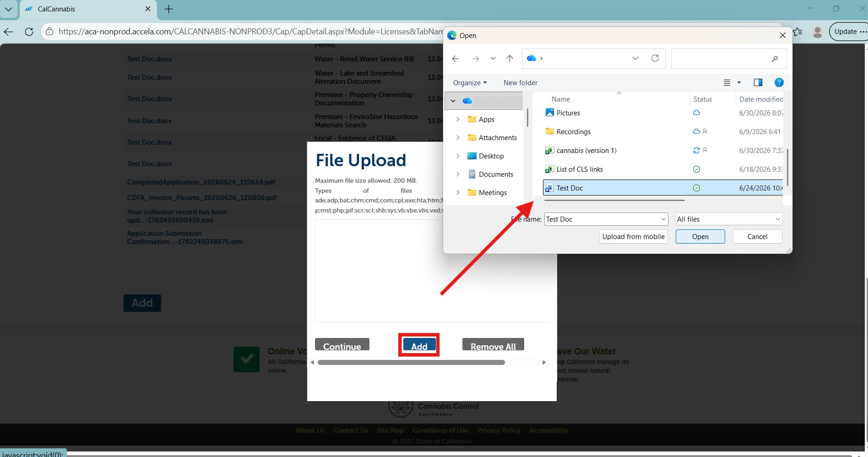This screenshot has height=457, width=868.
Task: Expand the Documents folder in tree
Action: click(x=458, y=174)
